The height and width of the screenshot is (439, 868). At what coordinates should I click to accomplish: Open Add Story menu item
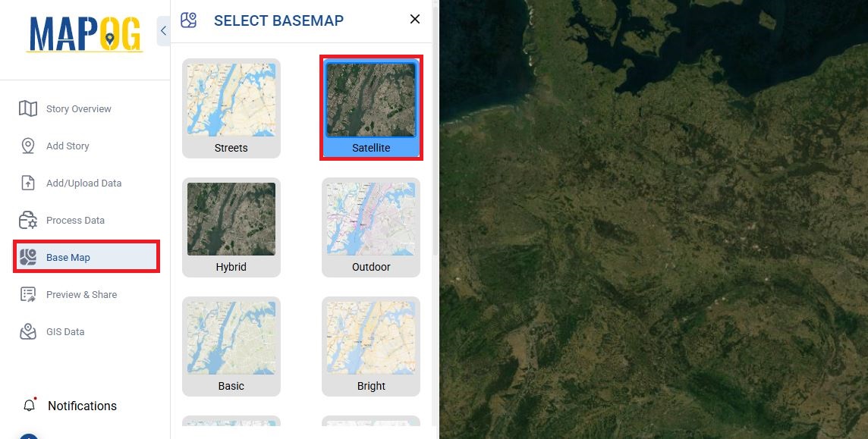68,146
